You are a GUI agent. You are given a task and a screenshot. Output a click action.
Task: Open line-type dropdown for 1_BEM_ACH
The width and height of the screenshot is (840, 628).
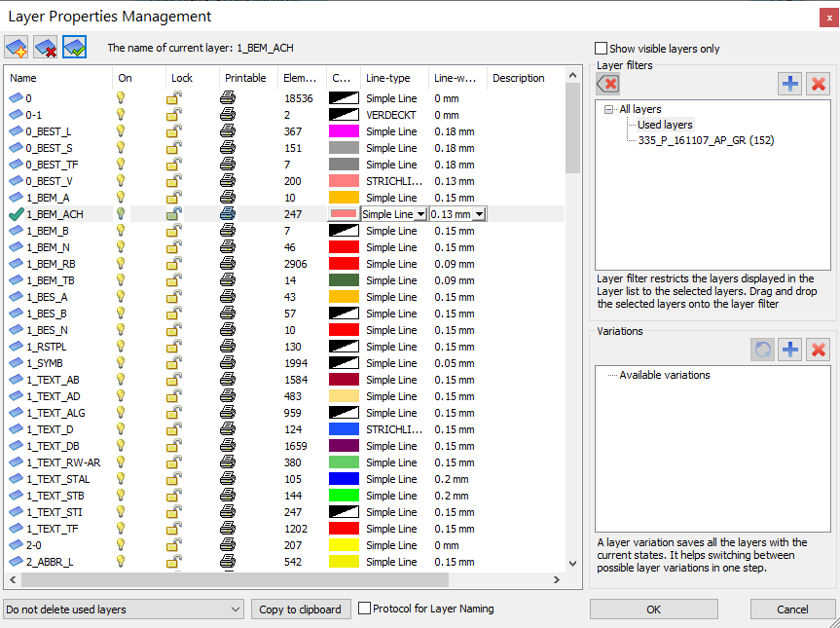click(420, 214)
